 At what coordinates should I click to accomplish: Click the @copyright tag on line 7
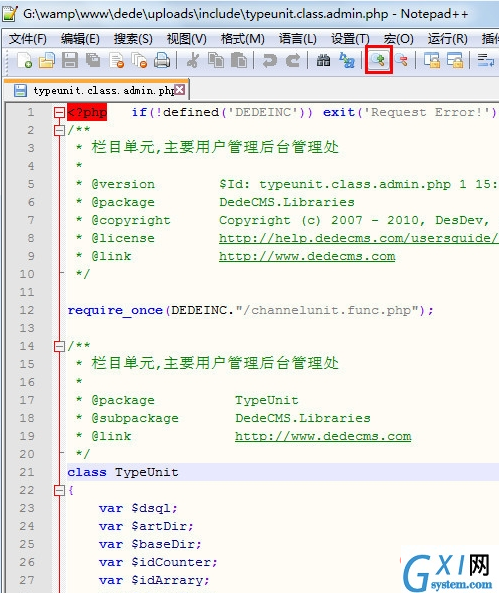coord(131,220)
